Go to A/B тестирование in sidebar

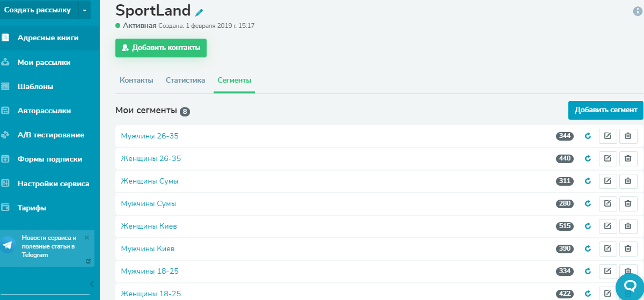coord(50,135)
